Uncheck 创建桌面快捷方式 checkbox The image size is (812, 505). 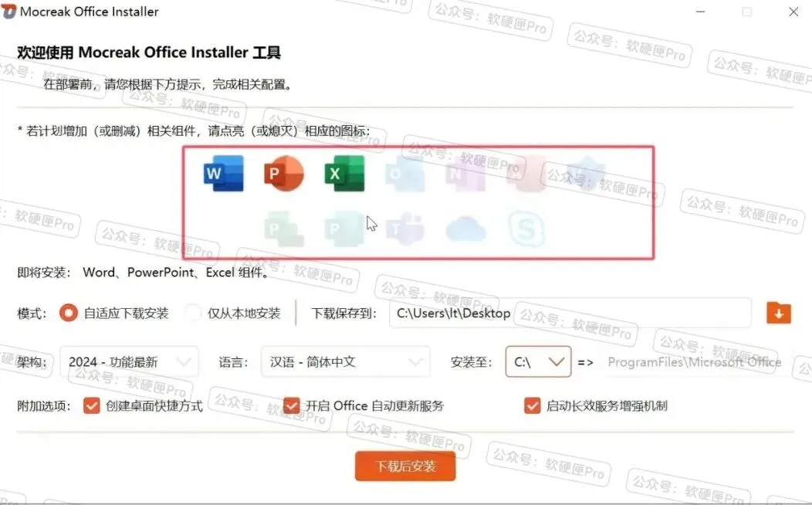[x=92, y=405]
